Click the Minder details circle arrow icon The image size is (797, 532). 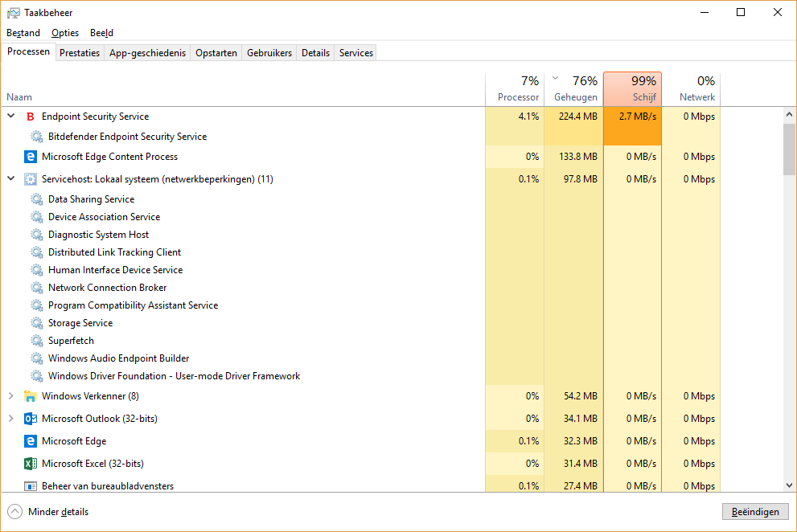point(15,512)
